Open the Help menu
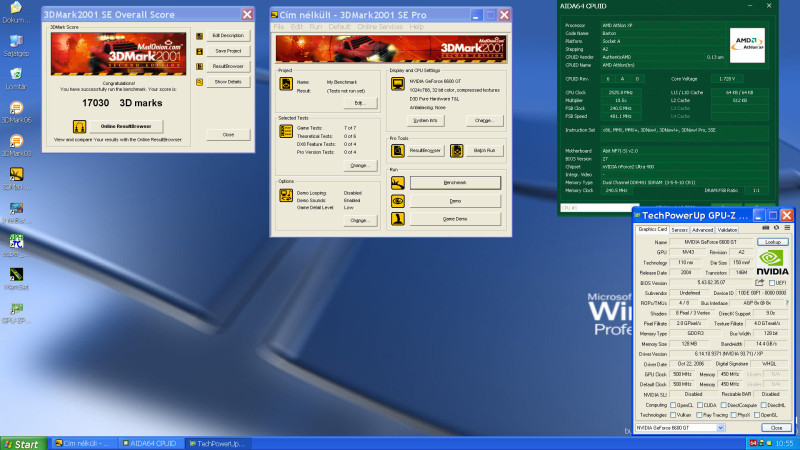 [416, 27]
